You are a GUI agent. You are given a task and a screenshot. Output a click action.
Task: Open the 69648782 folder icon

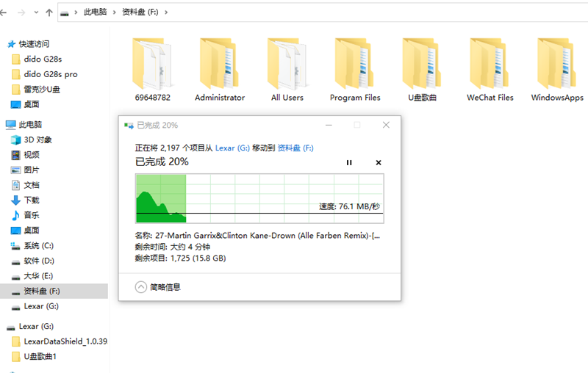(x=153, y=63)
